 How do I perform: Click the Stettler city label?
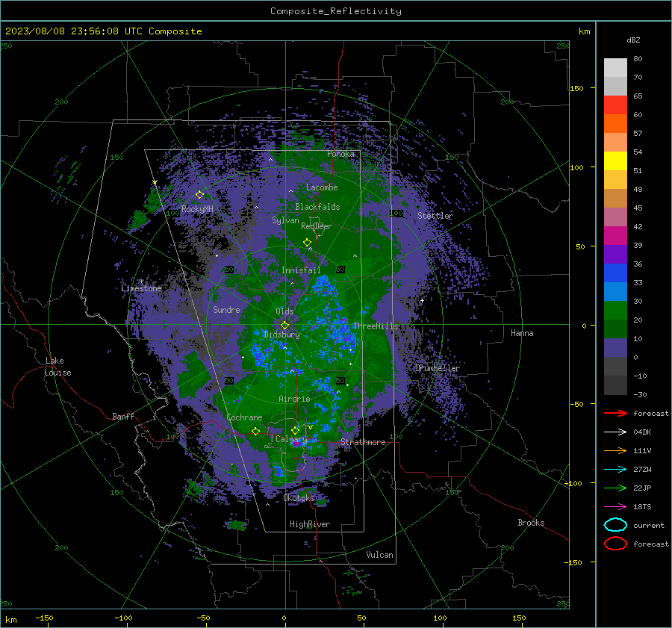[435, 216]
